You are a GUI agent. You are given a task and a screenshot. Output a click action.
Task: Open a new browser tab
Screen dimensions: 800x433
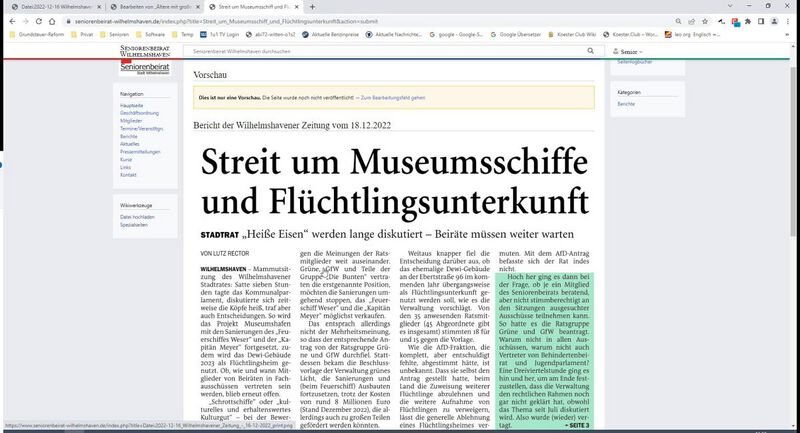coord(312,7)
